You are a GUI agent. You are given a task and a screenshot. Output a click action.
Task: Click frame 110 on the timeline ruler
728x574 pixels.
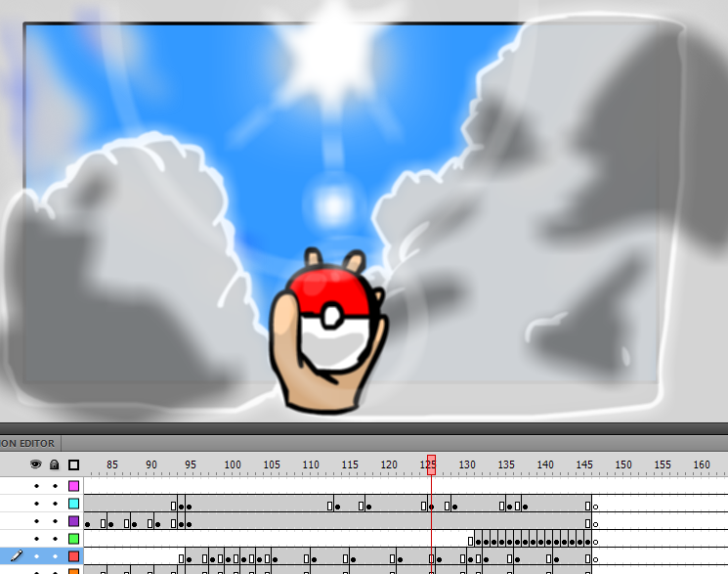coord(311,464)
